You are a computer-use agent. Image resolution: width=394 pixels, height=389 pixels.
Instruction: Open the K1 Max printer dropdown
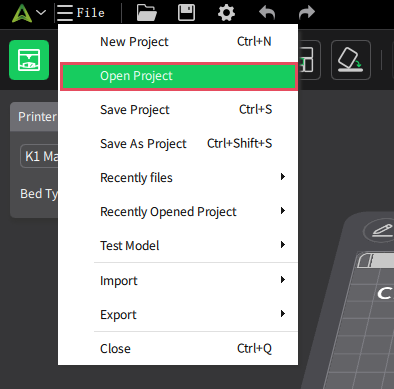point(39,156)
